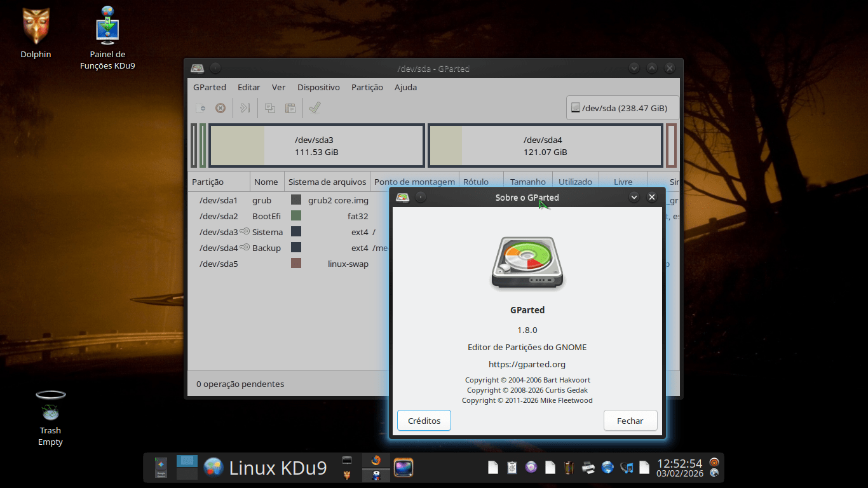868x488 pixels.
Task: Select the /dev/sda3 block in disk map
Action: pos(316,146)
